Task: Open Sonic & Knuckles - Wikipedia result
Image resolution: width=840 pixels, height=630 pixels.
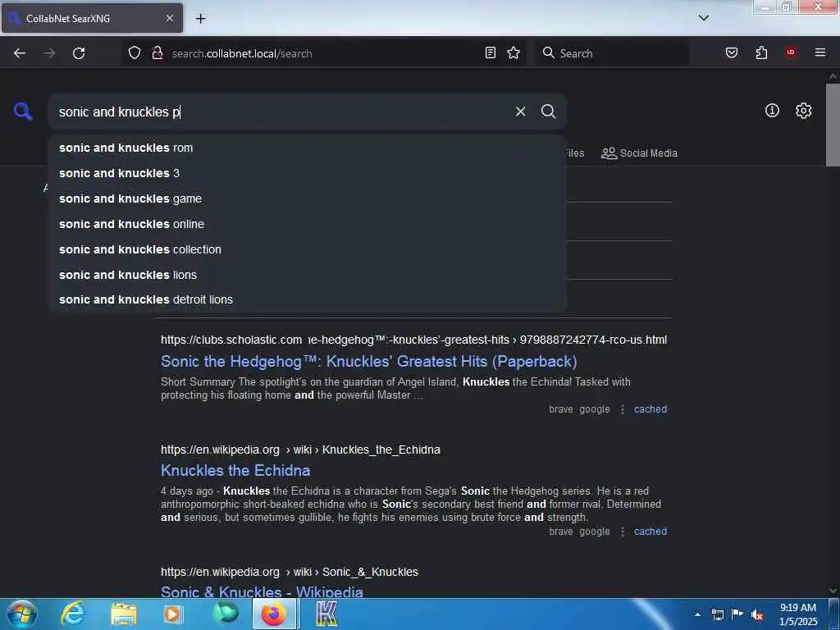Action: tap(262, 592)
